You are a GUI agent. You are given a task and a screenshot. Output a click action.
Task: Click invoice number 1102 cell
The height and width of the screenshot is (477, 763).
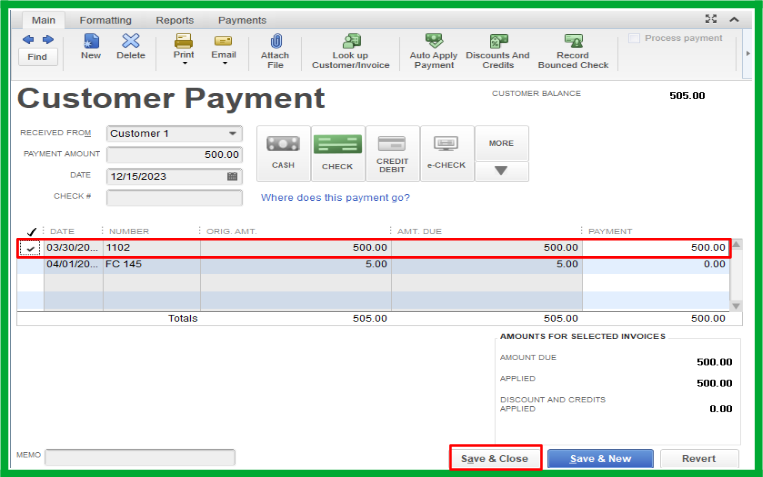point(151,248)
